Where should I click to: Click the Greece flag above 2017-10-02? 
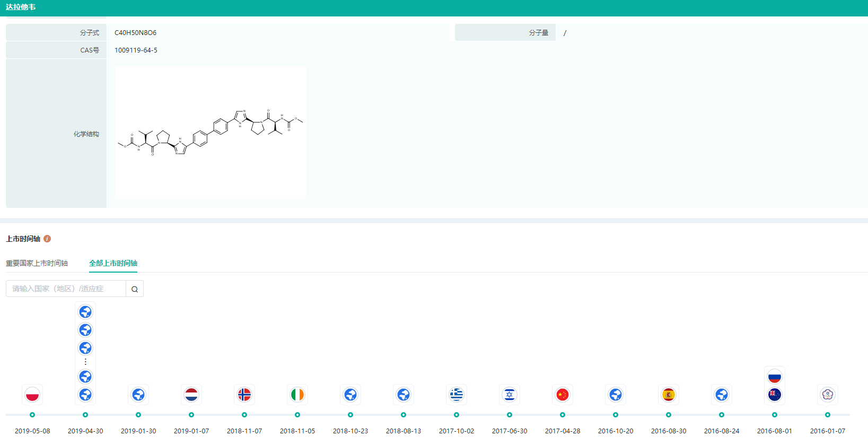click(457, 395)
